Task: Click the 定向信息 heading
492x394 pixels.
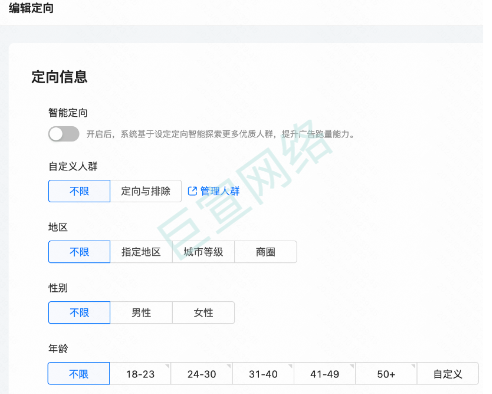Action: (x=59, y=77)
